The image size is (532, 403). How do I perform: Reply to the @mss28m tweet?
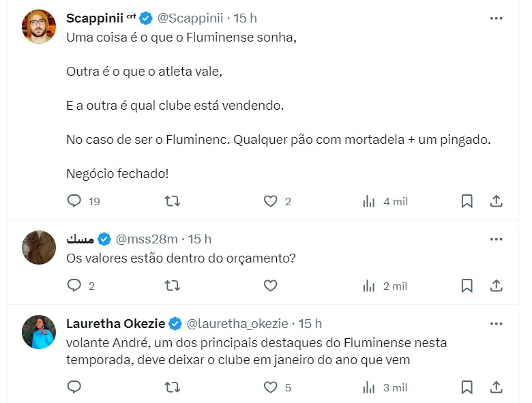[x=75, y=286]
